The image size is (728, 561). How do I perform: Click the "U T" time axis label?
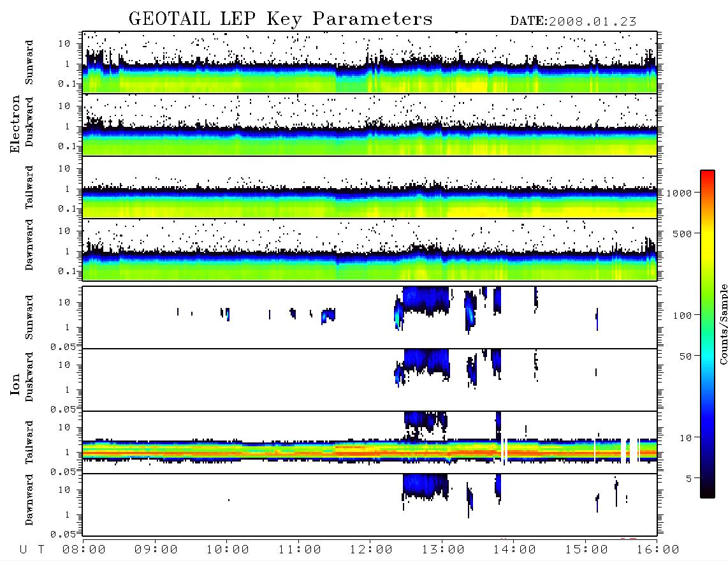pyautogui.click(x=32, y=550)
